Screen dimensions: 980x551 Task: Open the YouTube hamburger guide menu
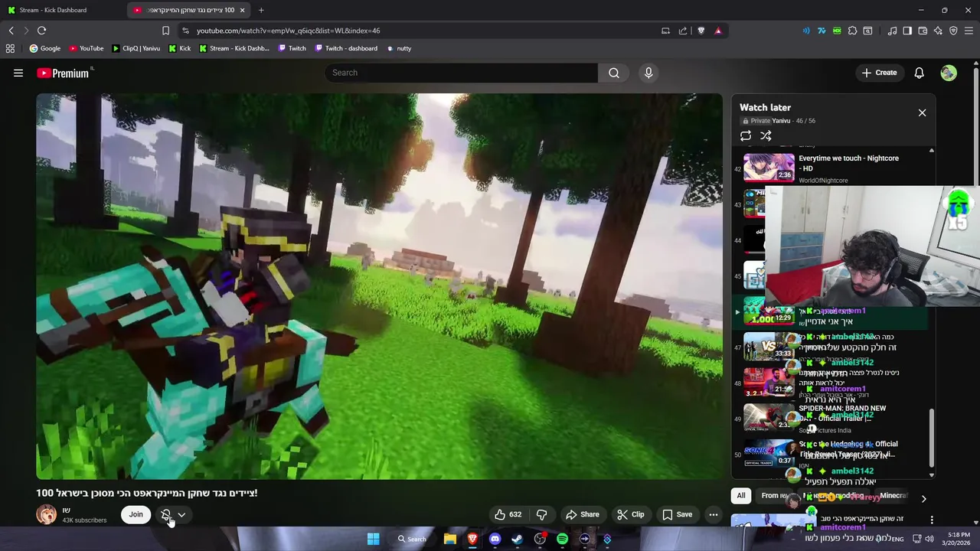point(18,73)
